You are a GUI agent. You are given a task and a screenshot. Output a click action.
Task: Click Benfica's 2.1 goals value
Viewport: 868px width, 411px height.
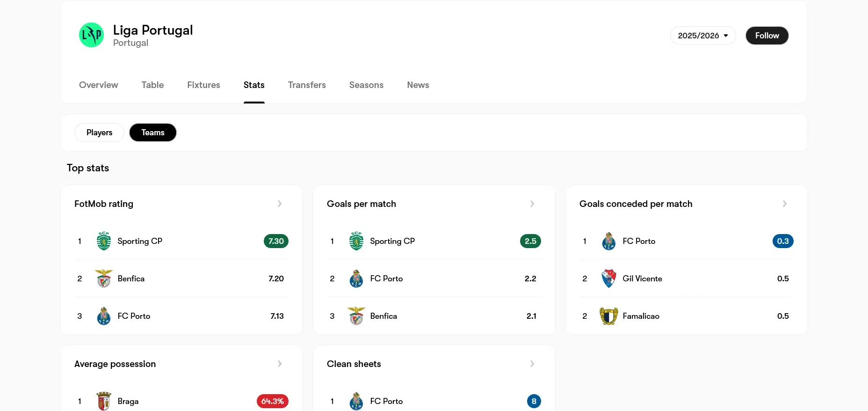(531, 316)
